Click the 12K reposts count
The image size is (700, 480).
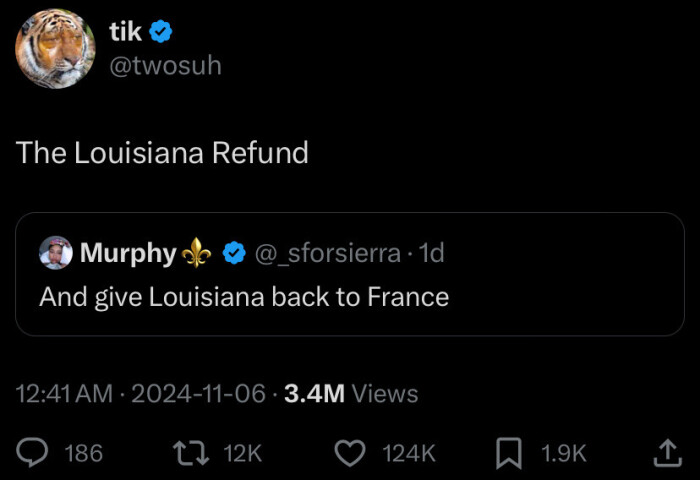click(242, 454)
